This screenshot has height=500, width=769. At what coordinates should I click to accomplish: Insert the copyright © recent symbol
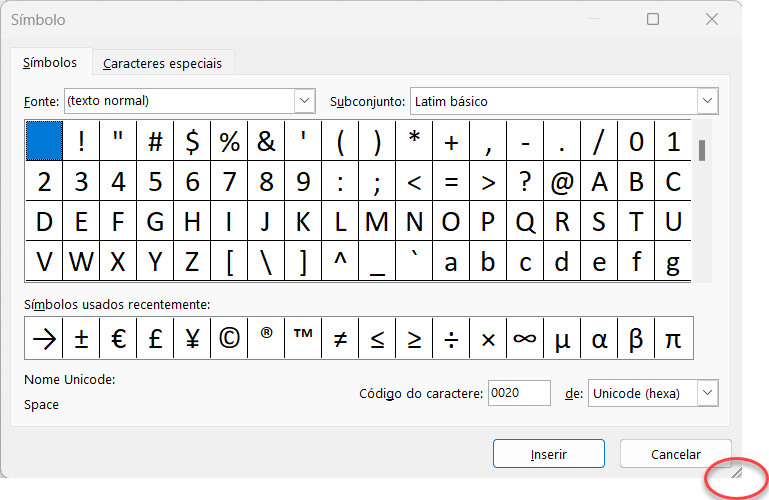[230, 338]
